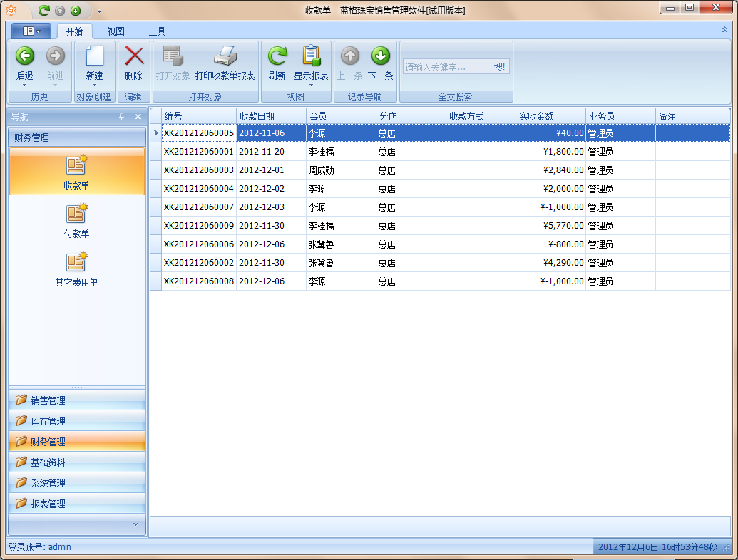The height and width of the screenshot is (560, 738).
Task: Open the 销售管理 navigation group
Action: click(77, 400)
